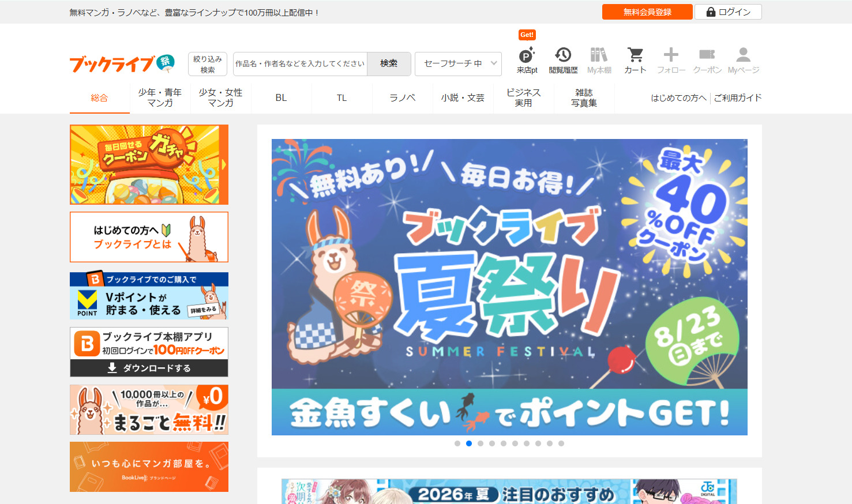Select the 少年・青年マンガ tab

160,98
